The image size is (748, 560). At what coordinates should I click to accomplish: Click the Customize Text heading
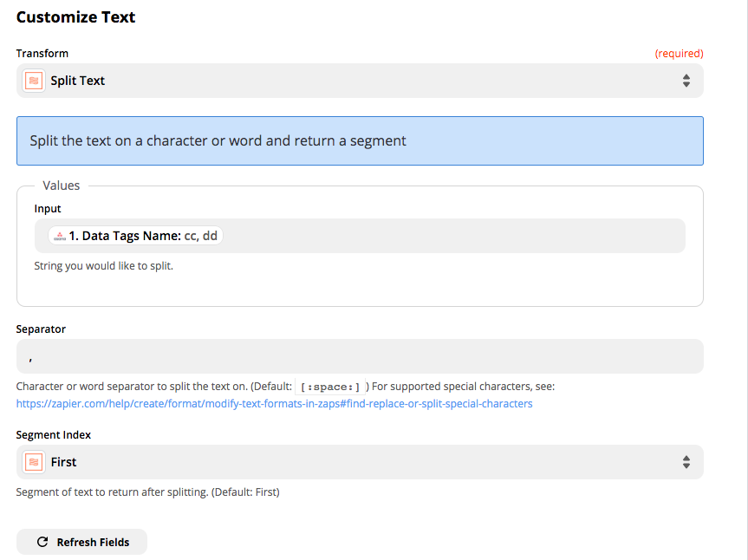pos(76,17)
